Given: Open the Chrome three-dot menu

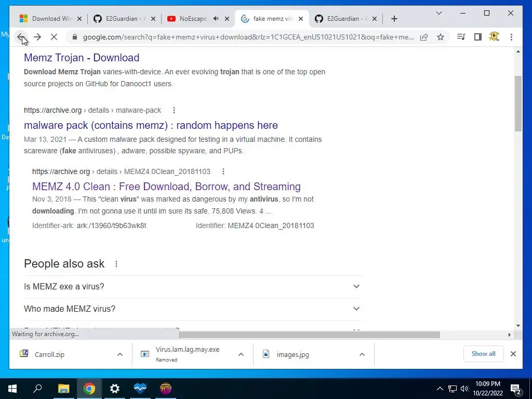Looking at the screenshot, I should [x=511, y=37].
